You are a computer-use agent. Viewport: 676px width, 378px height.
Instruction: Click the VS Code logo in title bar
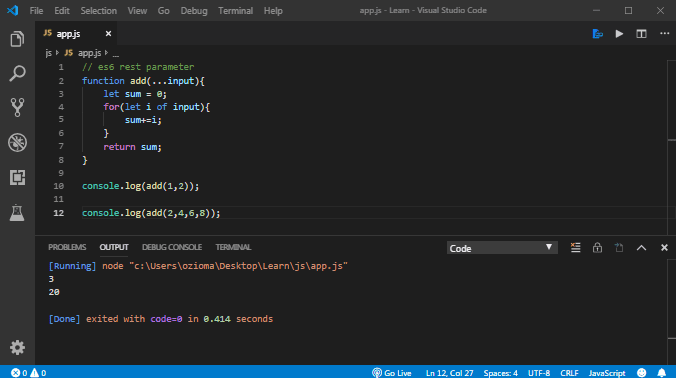(13, 10)
